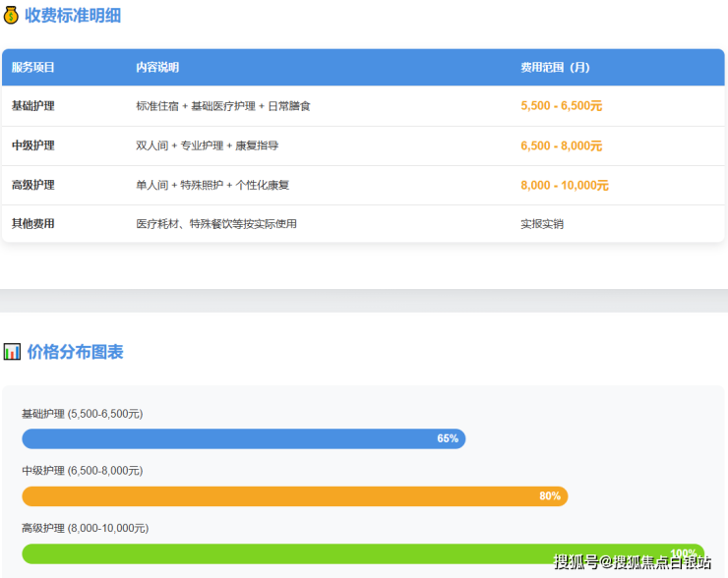Viewport: 728px width, 578px height.
Task: Click the bar chart icon beside 价格分布图表
Action: point(12,352)
